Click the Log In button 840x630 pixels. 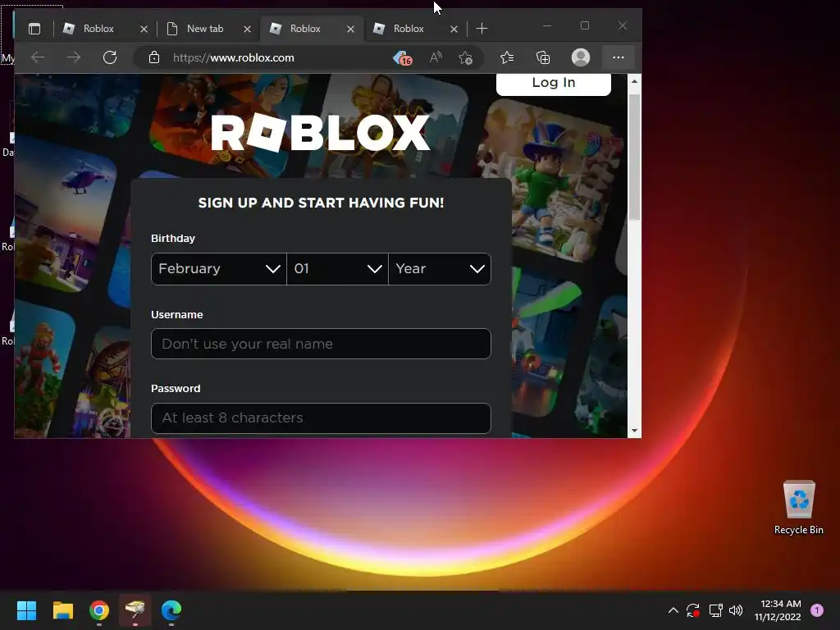[554, 84]
